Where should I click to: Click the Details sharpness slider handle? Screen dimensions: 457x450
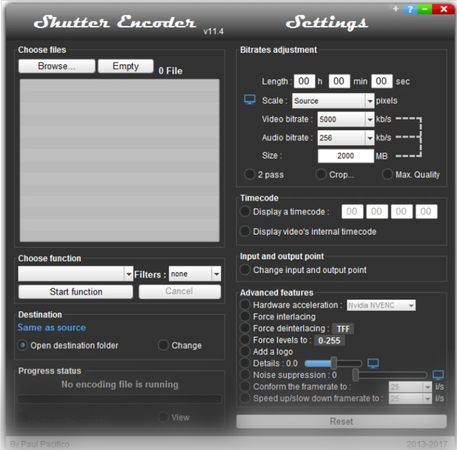tap(334, 363)
